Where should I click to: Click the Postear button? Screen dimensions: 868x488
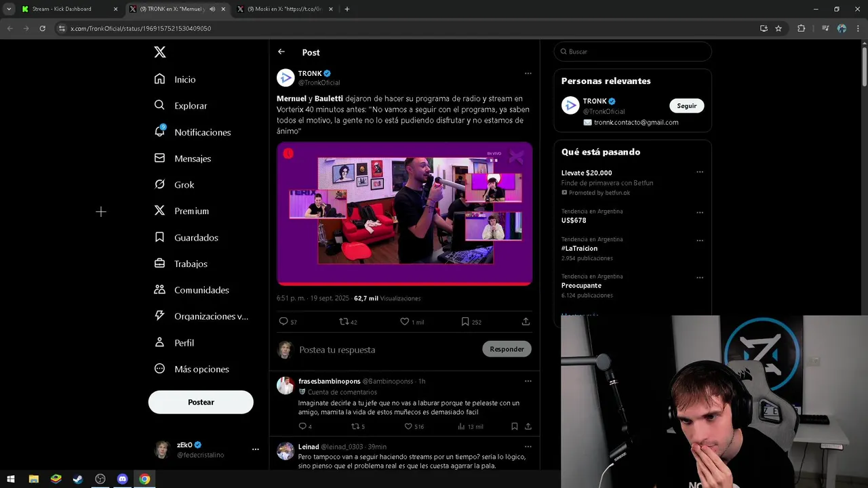click(201, 402)
